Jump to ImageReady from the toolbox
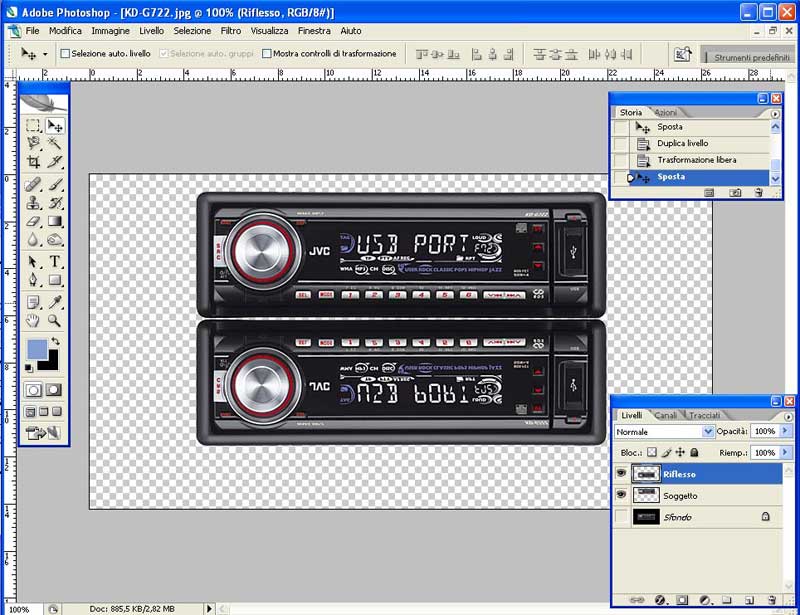This screenshot has height=615, width=800. [43, 433]
